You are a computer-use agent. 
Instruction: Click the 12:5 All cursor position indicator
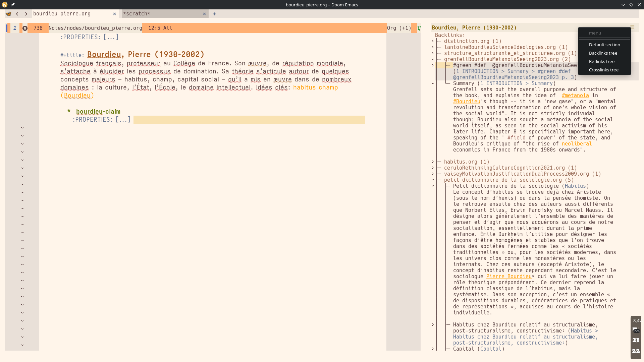point(160,28)
